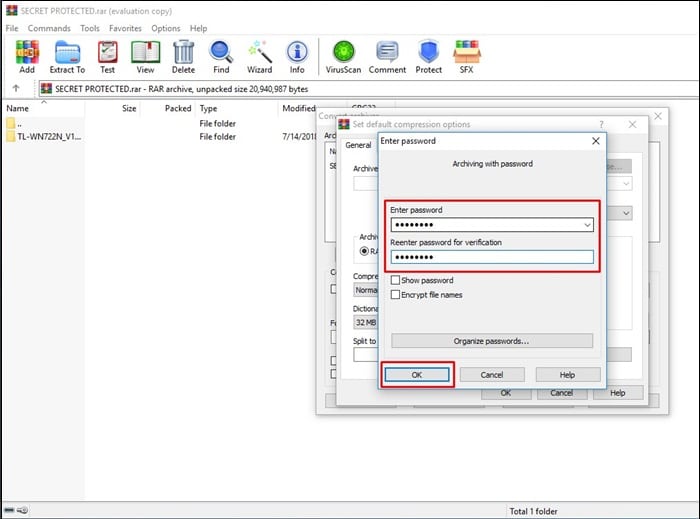Open the Favorites menu
700x519 pixels.
(125, 28)
